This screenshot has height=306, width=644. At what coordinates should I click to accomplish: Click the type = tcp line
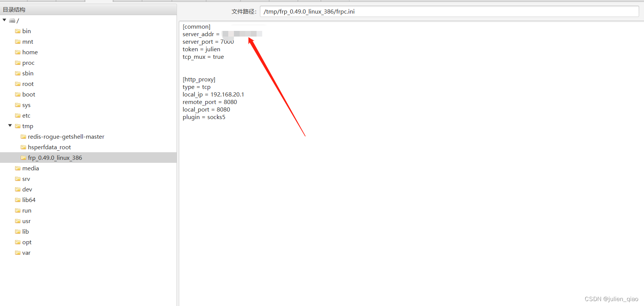pyautogui.click(x=197, y=87)
